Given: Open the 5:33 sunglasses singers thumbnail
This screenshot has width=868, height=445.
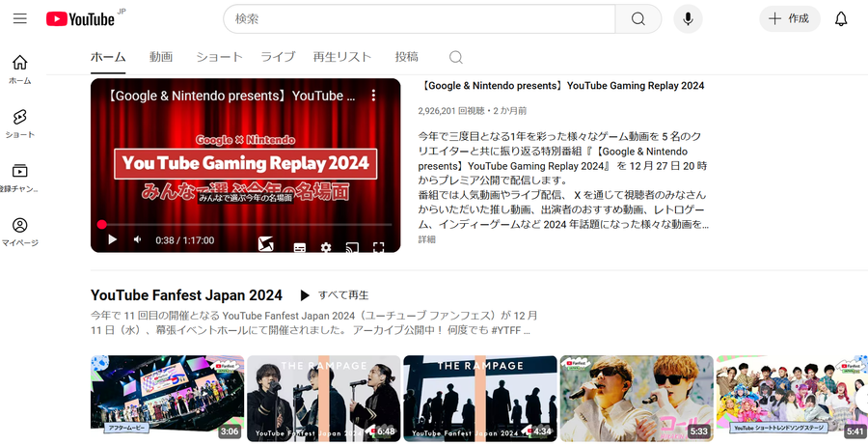Looking at the screenshot, I should 637,399.
